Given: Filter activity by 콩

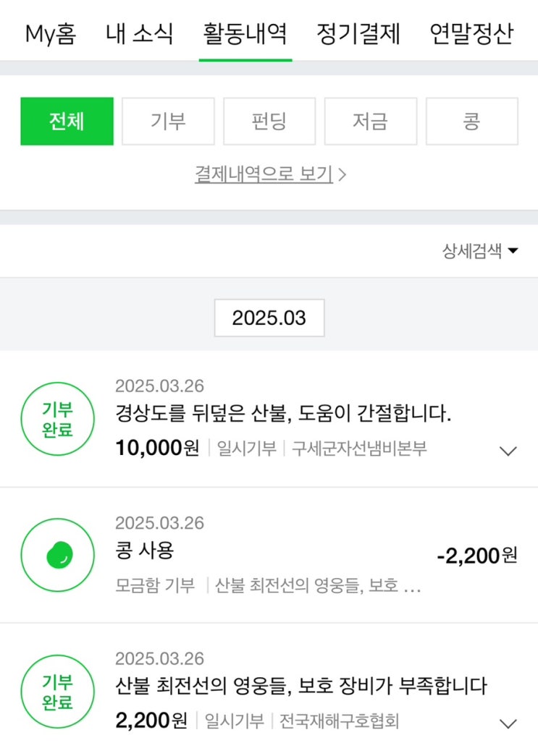Looking at the screenshot, I should 472,122.
